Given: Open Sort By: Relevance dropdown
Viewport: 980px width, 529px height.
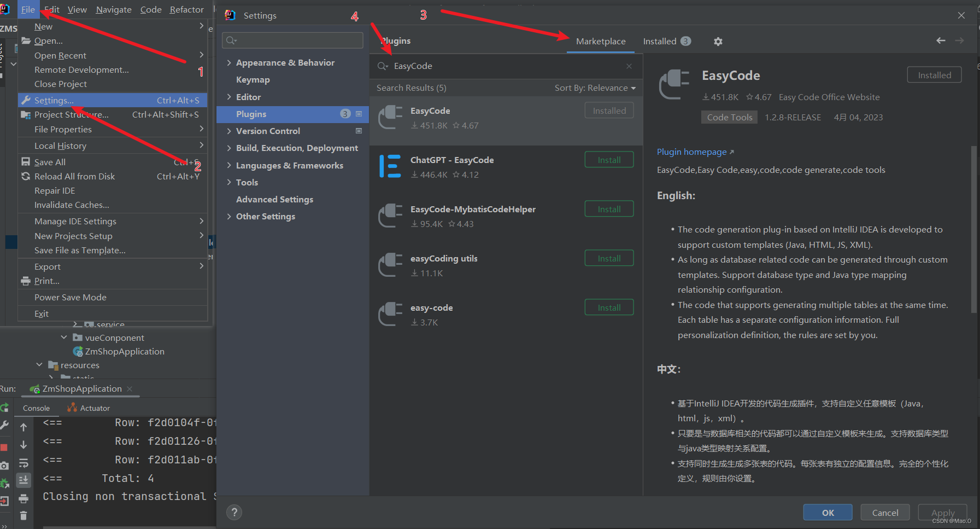Looking at the screenshot, I should pos(595,88).
